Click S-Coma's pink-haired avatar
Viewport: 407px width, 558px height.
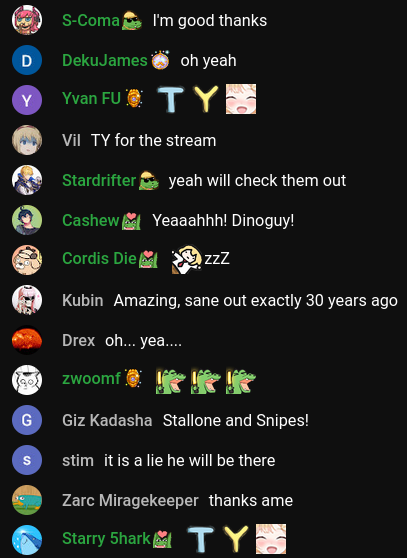point(27,20)
